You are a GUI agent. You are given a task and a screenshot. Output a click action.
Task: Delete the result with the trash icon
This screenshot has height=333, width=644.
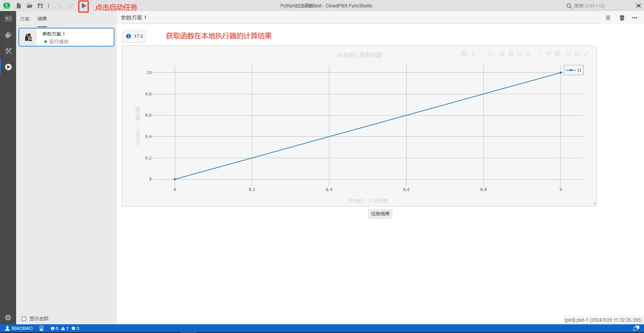point(622,18)
